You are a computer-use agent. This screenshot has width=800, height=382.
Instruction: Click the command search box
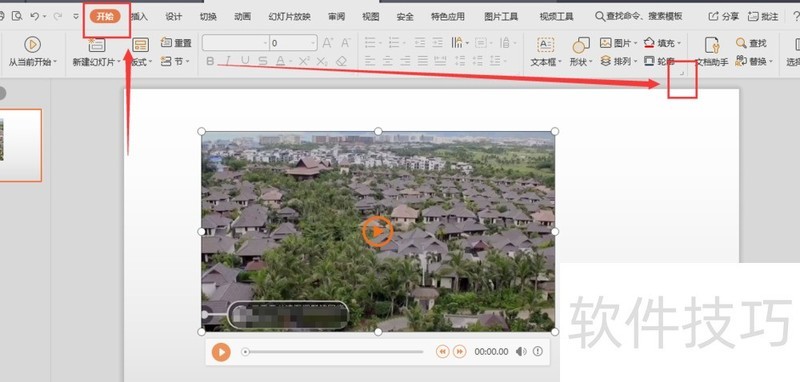639,16
